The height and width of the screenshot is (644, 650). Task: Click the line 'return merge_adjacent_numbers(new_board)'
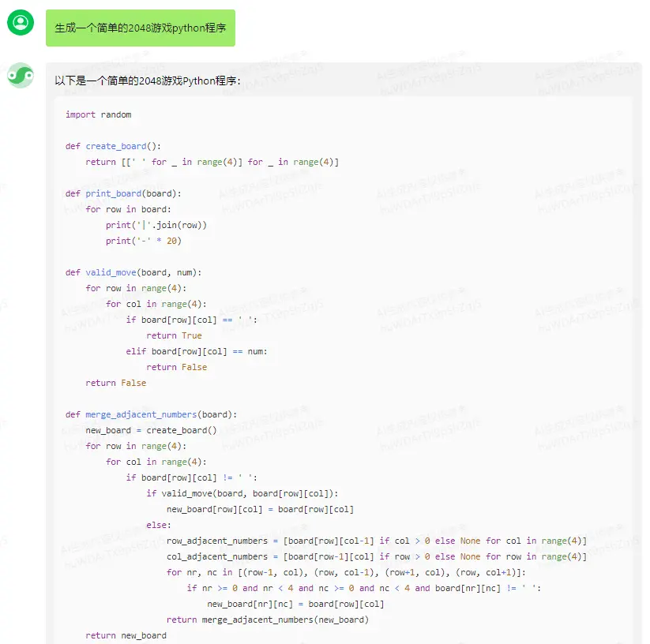tap(268, 620)
